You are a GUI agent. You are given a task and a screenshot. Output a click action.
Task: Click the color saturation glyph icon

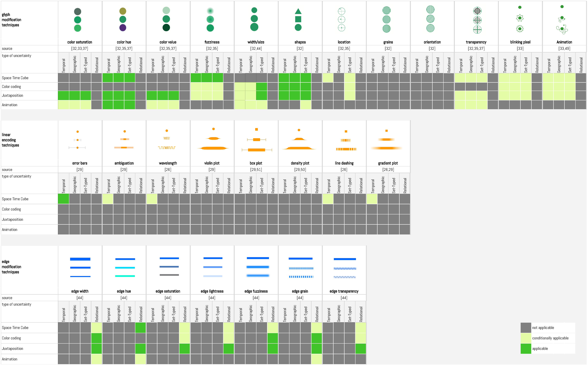click(x=78, y=20)
